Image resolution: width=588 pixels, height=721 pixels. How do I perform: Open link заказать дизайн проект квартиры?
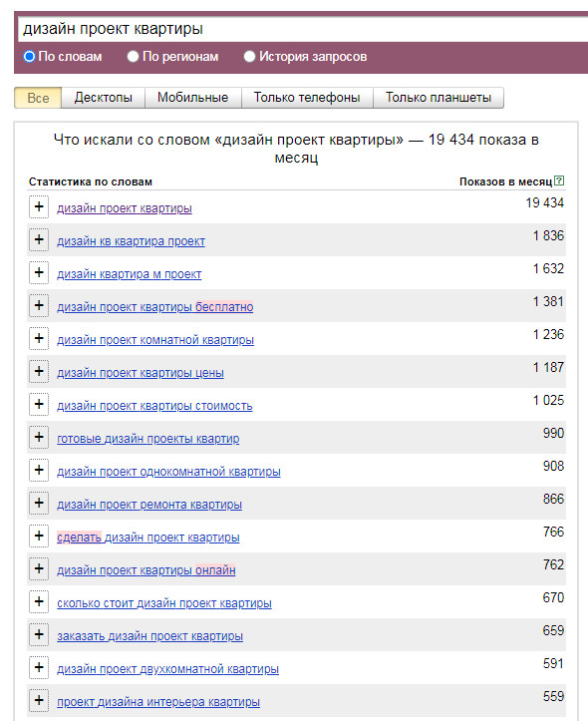coord(149,636)
